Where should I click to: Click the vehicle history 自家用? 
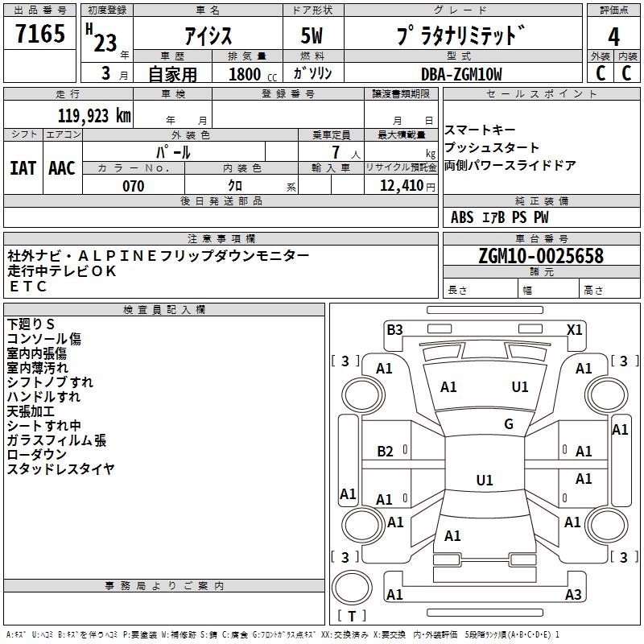[172, 74]
